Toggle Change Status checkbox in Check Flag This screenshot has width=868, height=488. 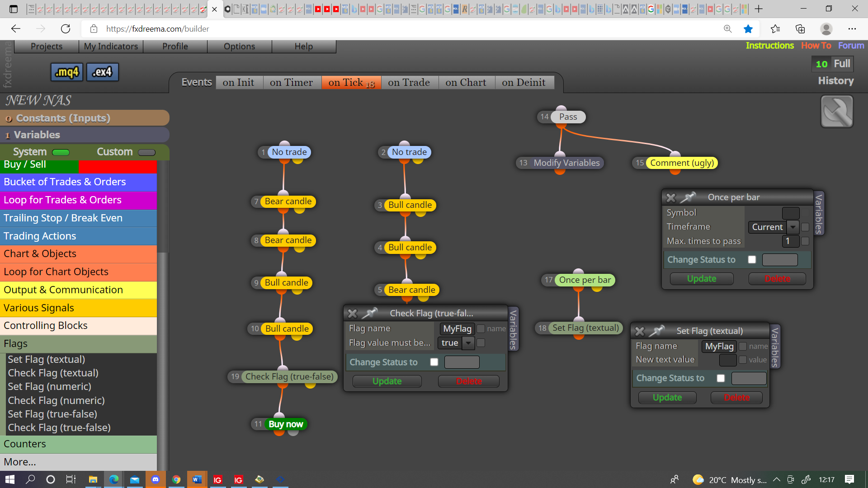click(434, 362)
